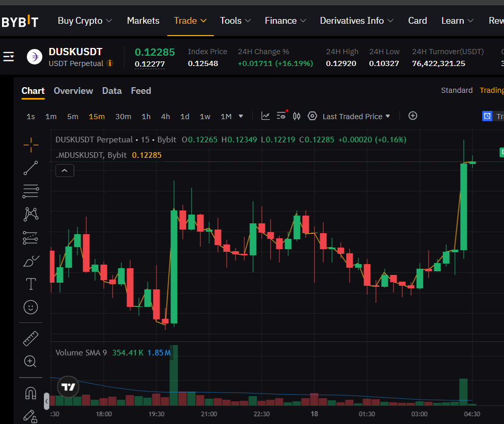The image size is (504, 424).
Task: Collapse the indicator legend arrow
Action: pyautogui.click(x=65, y=170)
